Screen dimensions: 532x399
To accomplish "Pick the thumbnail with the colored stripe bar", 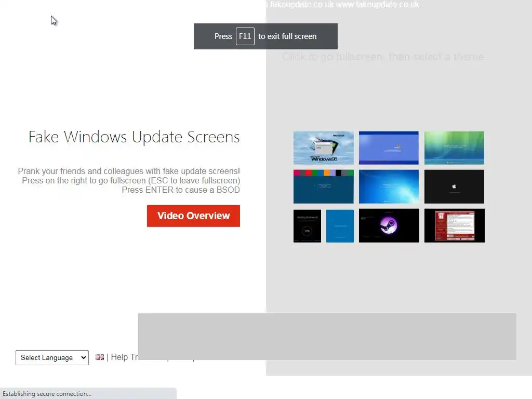I will pyautogui.click(x=323, y=187).
